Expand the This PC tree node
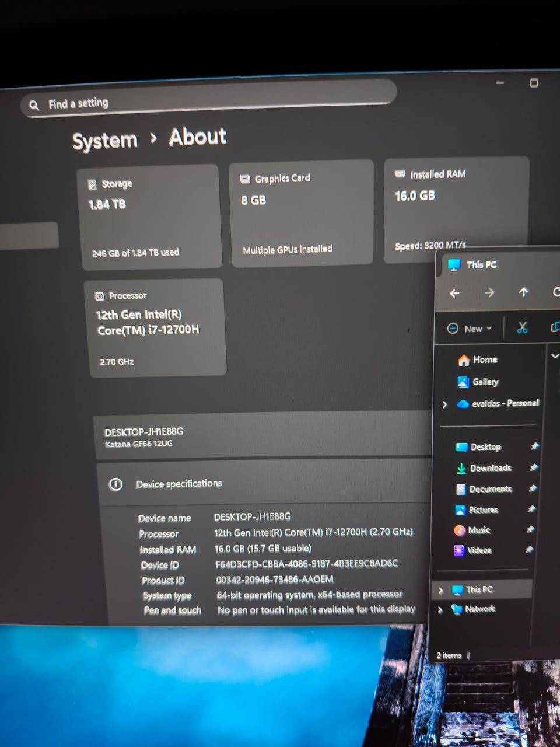Image resolution: width=560 pixels, height=747 pixels. (x=440, y=591)
